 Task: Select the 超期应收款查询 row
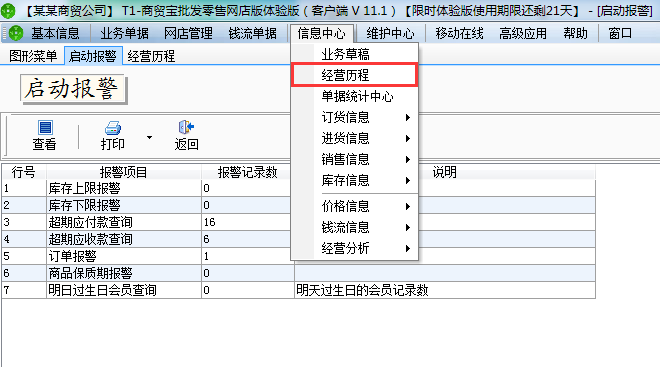pos(298,239)
